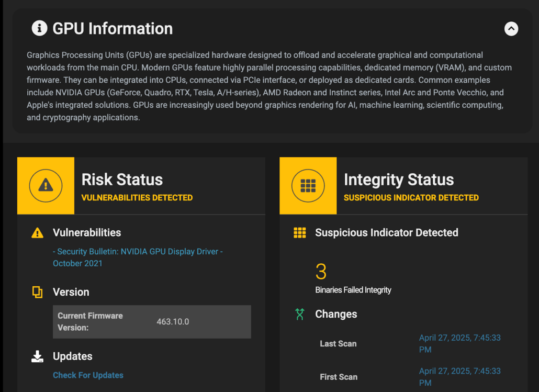
Task: Click the number 3 failed binaries count
Action: 321,272
